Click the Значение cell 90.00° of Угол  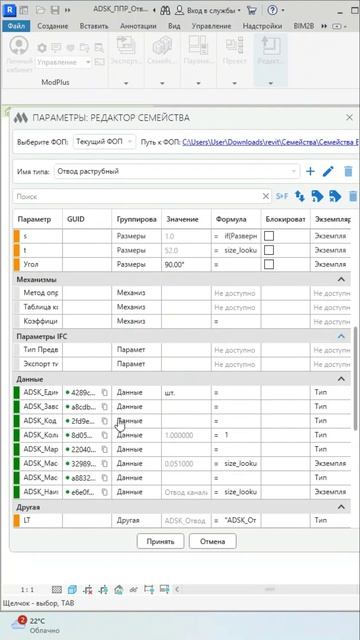coord(186,264)
